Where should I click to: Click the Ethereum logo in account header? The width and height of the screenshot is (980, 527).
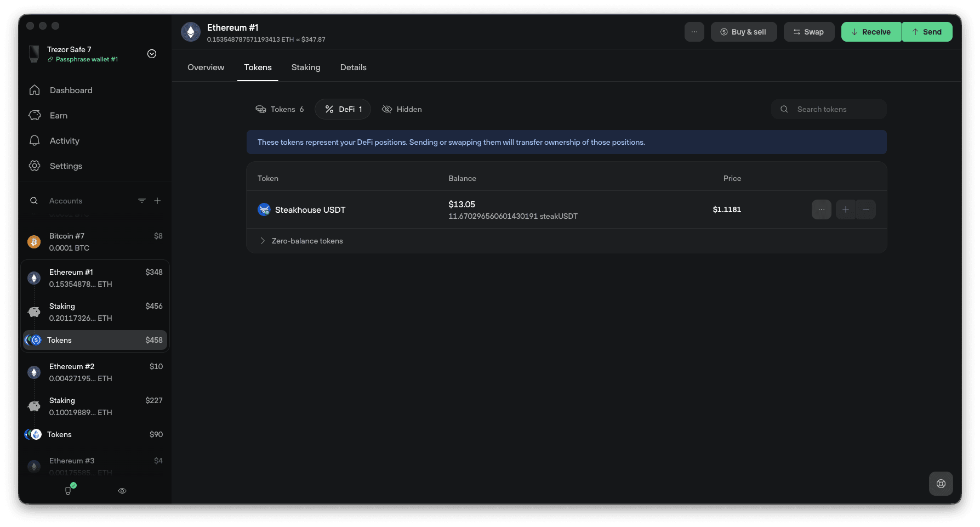pos(191,32)
